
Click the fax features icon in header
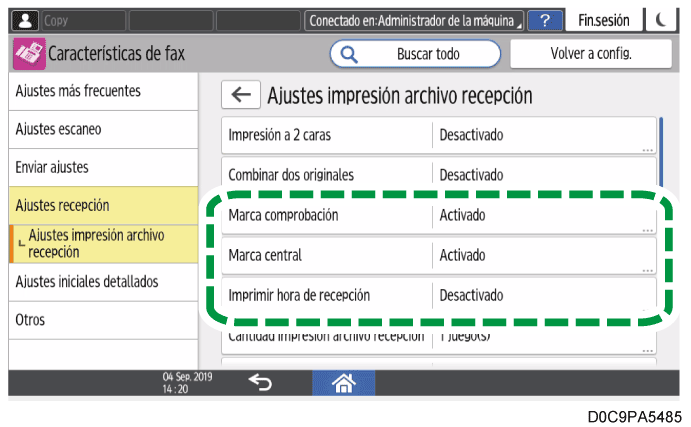click(x=29, y=54)
